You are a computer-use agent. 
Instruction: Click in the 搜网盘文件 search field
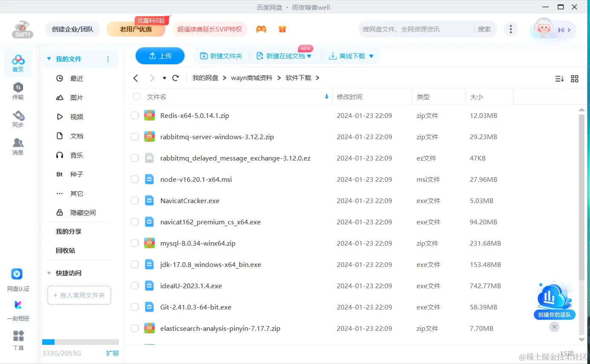pyautogui.click(x=416, y=29)
